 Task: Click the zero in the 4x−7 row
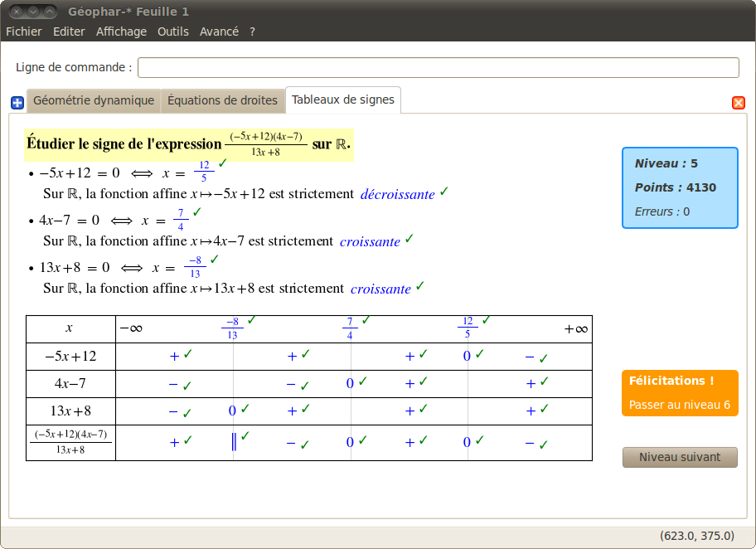coord(350,383)
